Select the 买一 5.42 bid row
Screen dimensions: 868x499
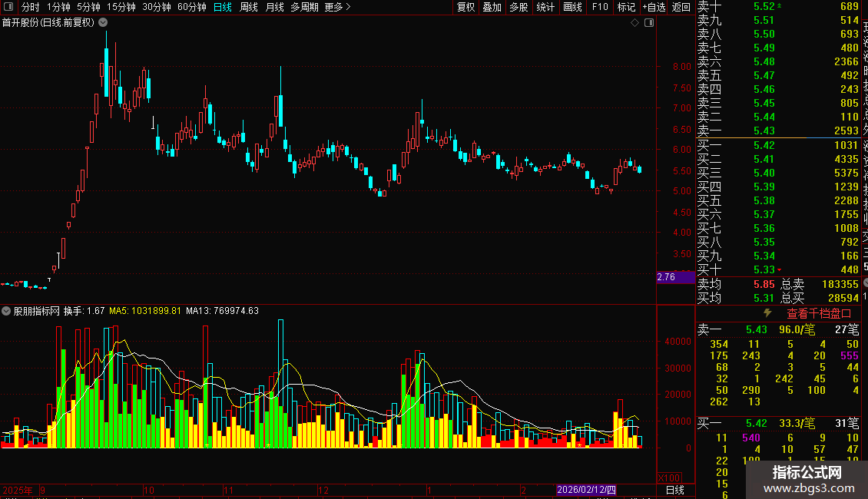pyautogui.click(x=778, y=146)
